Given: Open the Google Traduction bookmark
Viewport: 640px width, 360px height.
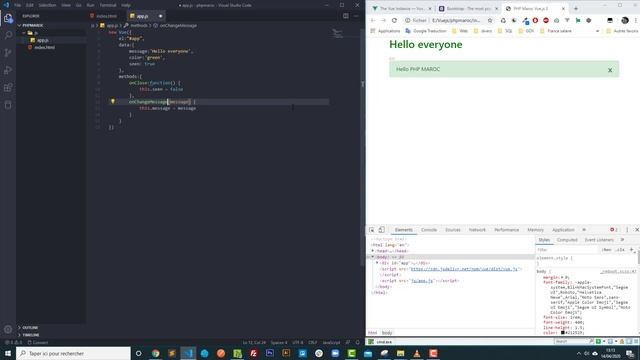Looking at the screenshot, I should [427, 31].
